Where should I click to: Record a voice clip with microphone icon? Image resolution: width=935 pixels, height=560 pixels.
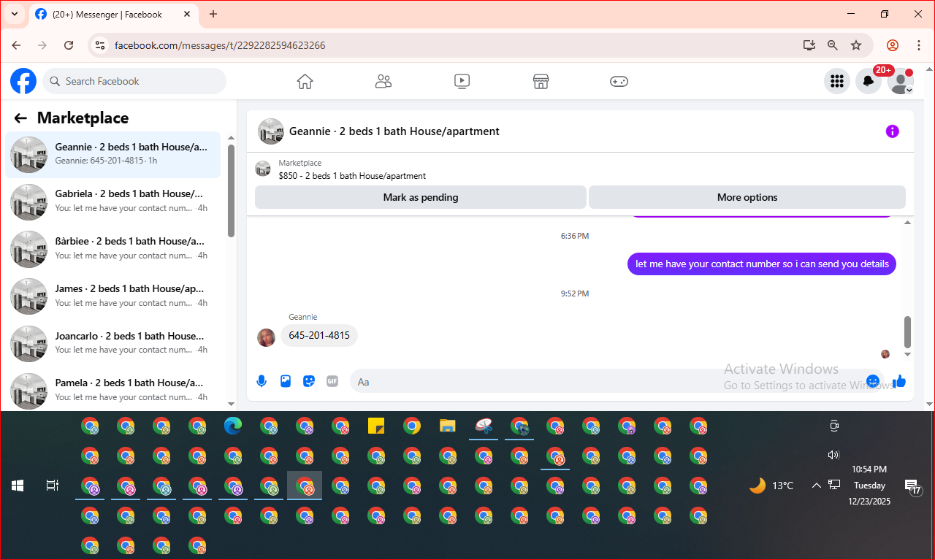click(262, 381)
